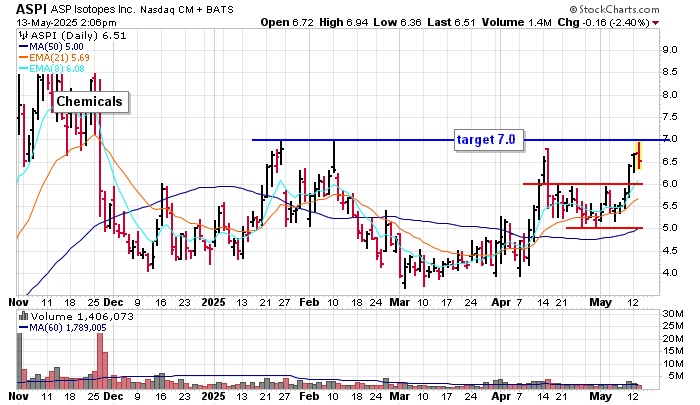Viewport: 700px width, 405px height.
Task: Select the High 6.94 value
Action: tap(343, 22)
